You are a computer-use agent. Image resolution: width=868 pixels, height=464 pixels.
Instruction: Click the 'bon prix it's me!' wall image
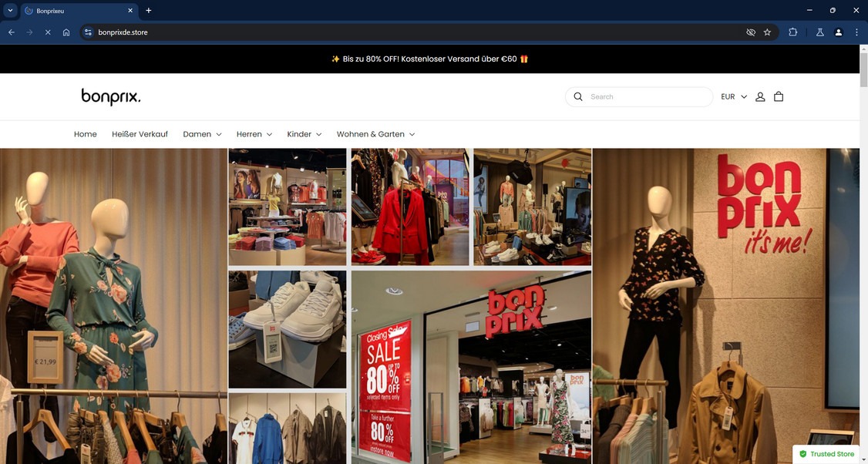point(727,306)
